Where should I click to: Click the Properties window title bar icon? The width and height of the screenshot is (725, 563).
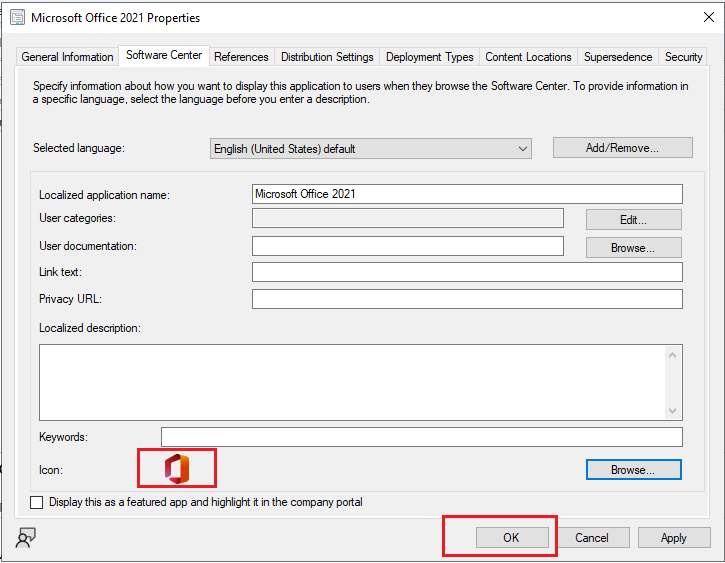(x=18, y=18)
